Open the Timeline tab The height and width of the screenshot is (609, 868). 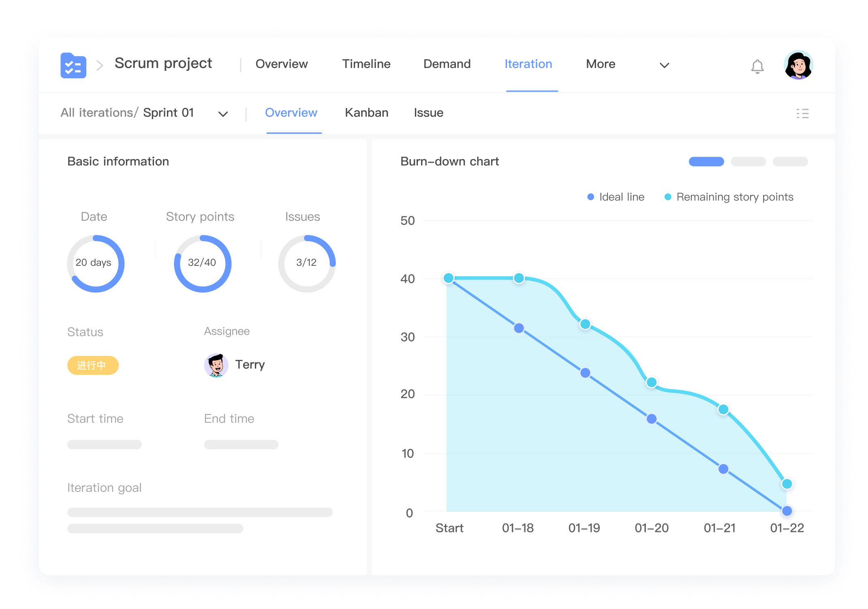(366, 64)
